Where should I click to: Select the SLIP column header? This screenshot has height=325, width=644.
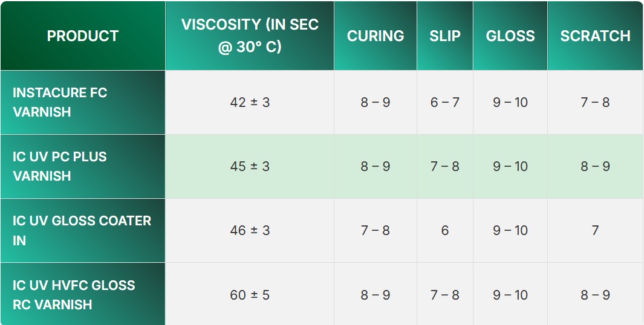coord(445,36)
